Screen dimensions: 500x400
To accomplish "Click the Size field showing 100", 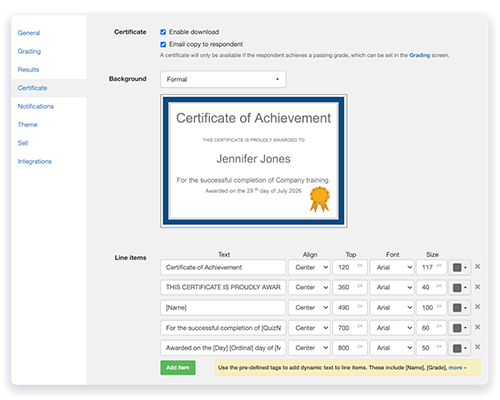I will [x=431, y=308].
